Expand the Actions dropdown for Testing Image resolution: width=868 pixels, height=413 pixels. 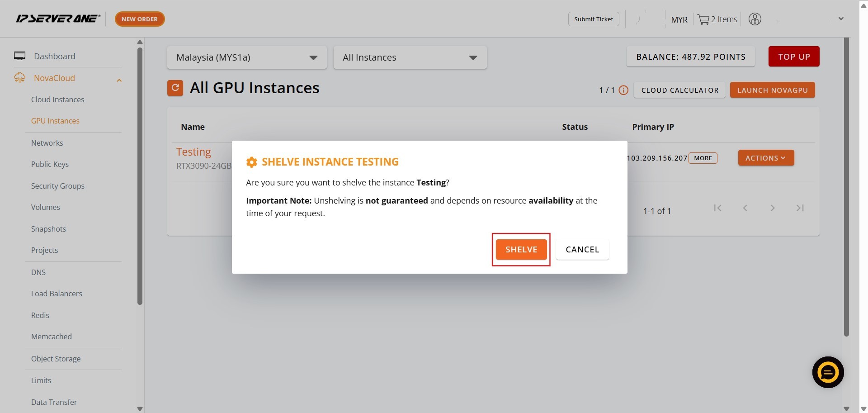766,158
